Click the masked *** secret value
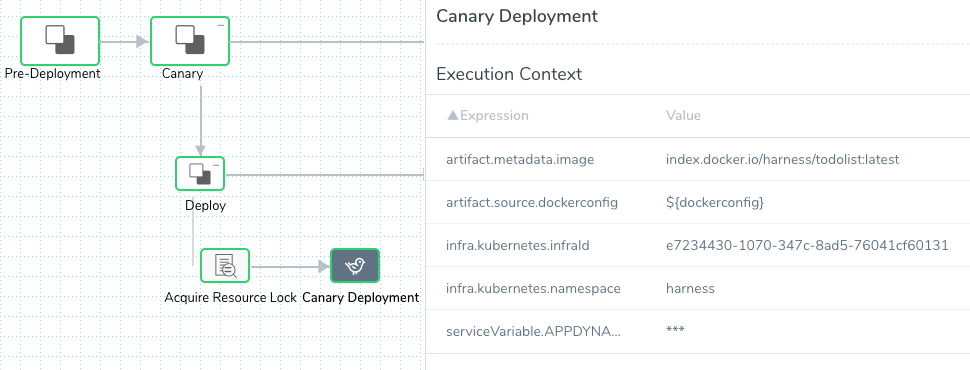970x370 pixels. click(x=675, y=330)
